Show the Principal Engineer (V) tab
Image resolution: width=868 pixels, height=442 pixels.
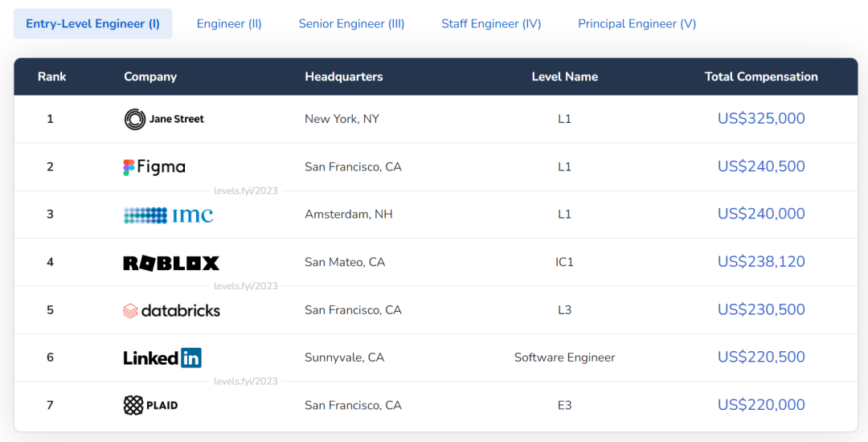(x=637, y=24)
